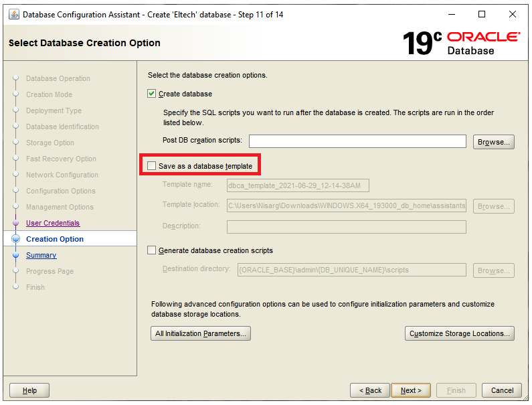
Task: Click the Deployment Type step
Action: (54, 110)
